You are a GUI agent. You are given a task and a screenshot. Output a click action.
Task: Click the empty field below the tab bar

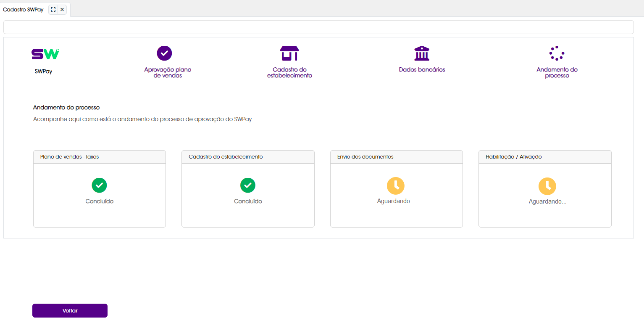(x=318, y=27)
